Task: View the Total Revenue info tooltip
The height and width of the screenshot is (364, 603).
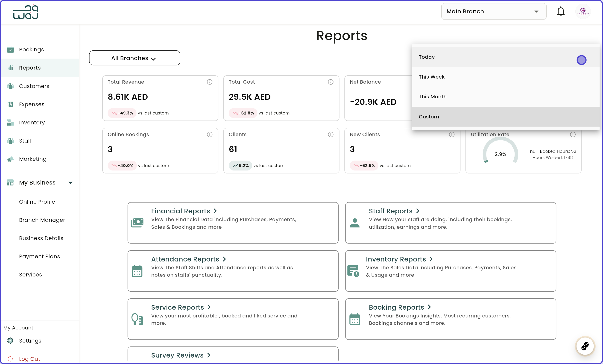Action: click(x=210, y=82)
